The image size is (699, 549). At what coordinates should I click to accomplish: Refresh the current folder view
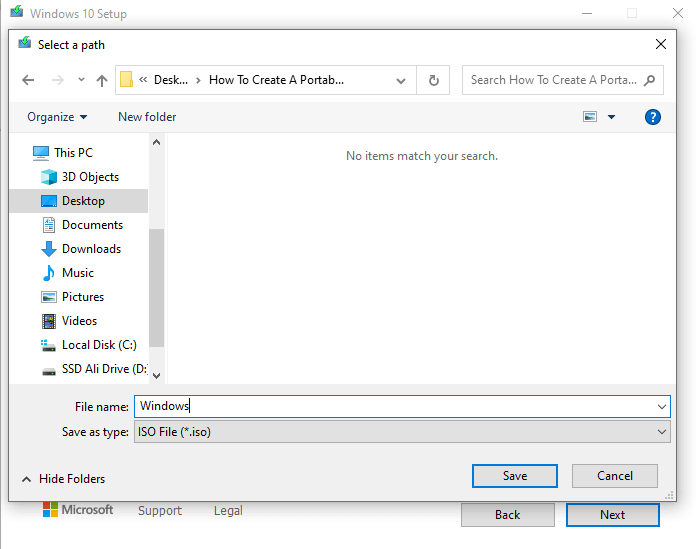(x=433, y=80)
